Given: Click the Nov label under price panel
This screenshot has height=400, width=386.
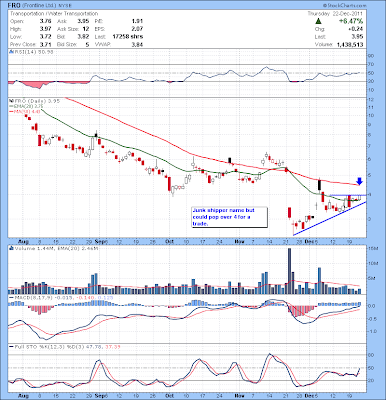Looking at the screenshot, I should coord(239,241).
